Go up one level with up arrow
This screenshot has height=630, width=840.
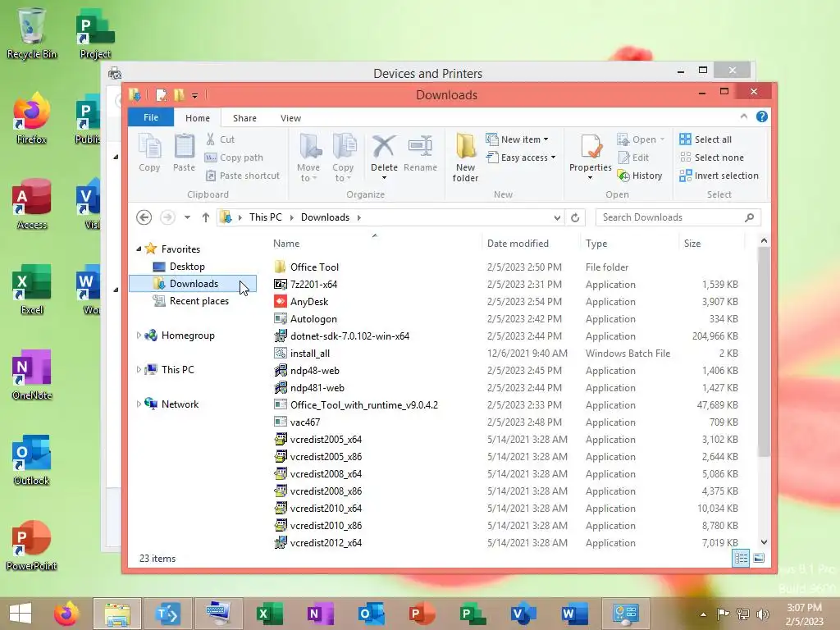click(x=206, y=217)
